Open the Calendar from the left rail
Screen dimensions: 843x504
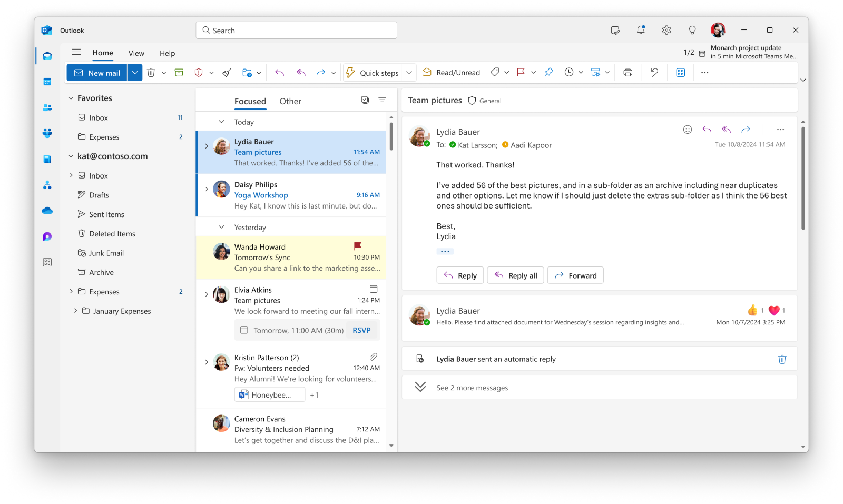[x=47, y=81]
